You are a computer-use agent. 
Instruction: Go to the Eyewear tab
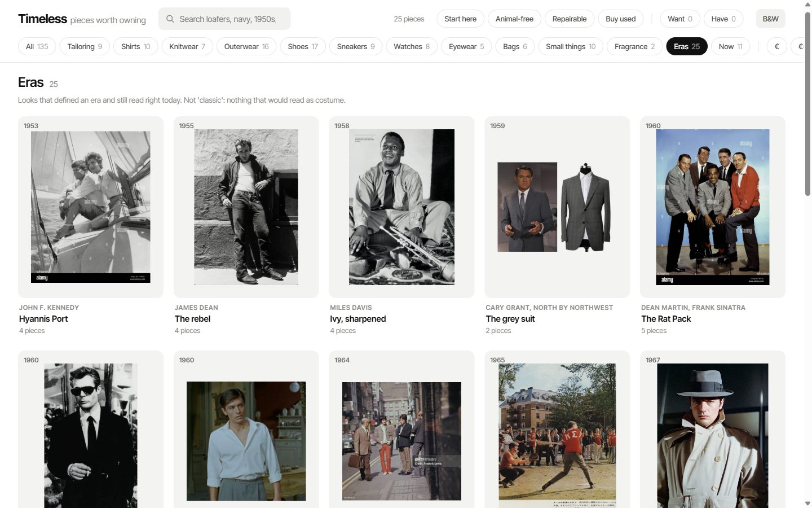[466, 46]
